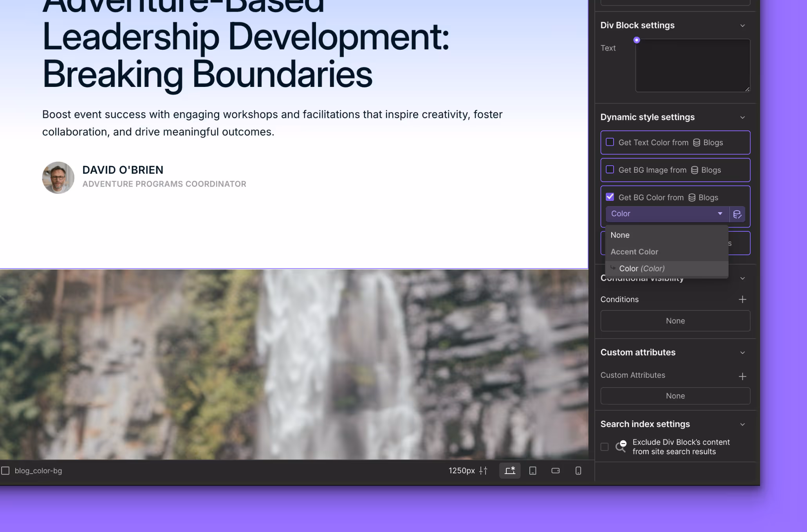Open the Color field dropdown
This screenshot has width=807, height=532.
pyautogui.click(x=666, y=214)
